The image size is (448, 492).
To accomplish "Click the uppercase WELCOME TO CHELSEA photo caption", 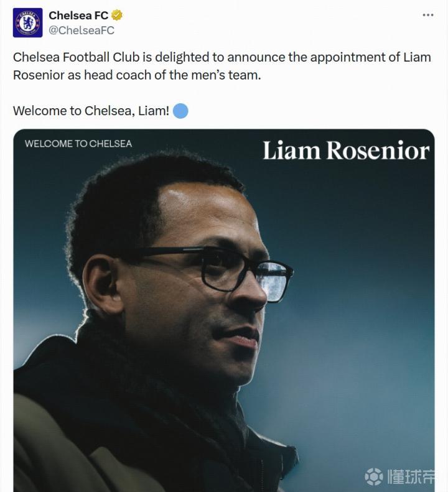I will 78,144.
